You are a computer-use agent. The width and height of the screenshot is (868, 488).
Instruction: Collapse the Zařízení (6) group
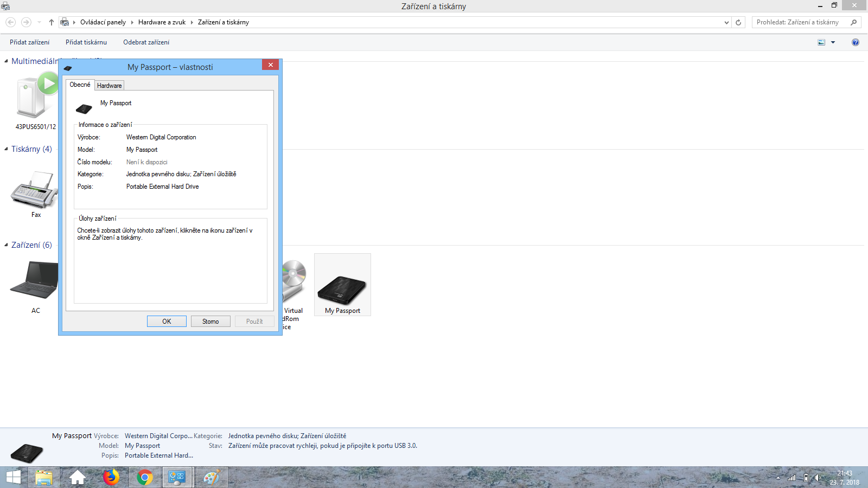[x=7, y=245]
